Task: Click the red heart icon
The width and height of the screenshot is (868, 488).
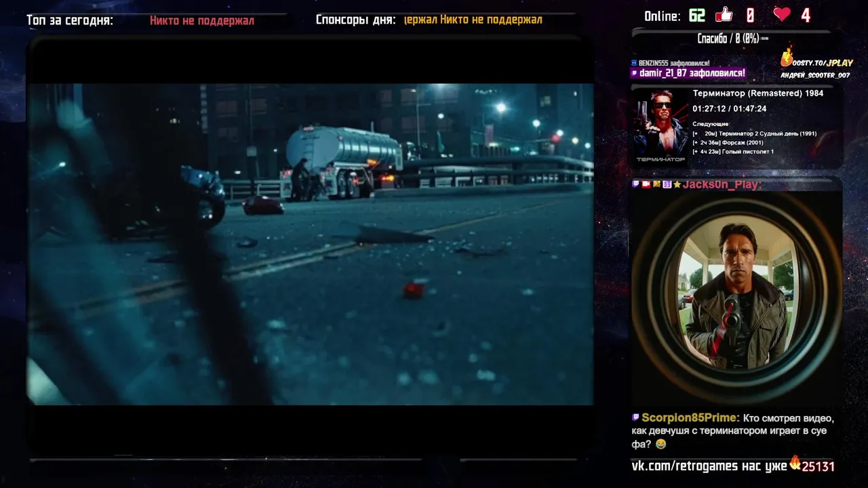Action: coord(782,14)
